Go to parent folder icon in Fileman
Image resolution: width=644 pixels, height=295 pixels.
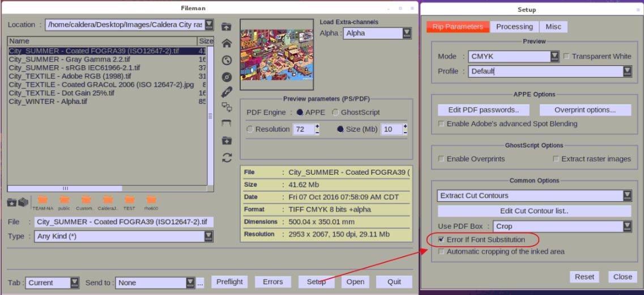click(227, 27)
